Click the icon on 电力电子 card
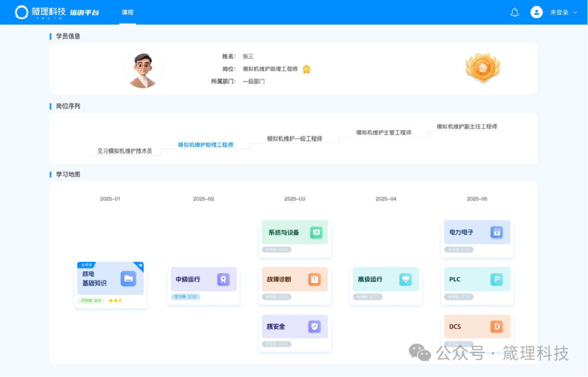The image size is (588, 377). point(496,233)
